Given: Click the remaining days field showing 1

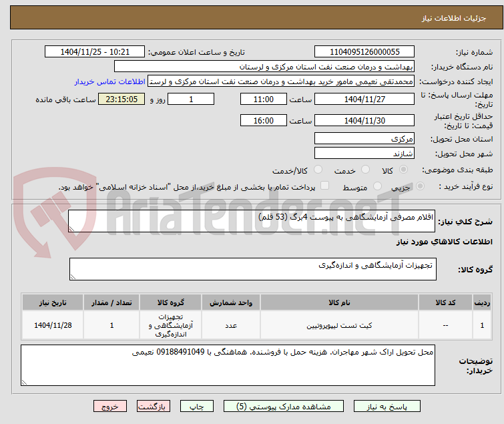Looking at the screenshot, I should 191,99.
